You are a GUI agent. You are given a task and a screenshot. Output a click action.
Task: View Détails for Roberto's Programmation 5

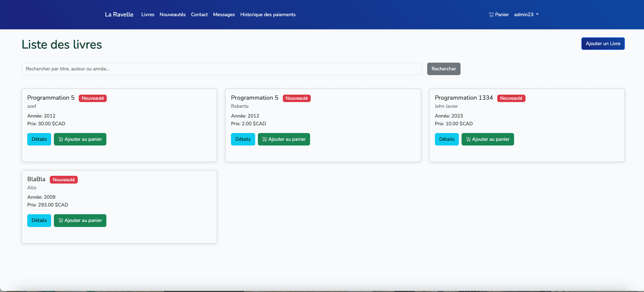(x=243, y=139)
